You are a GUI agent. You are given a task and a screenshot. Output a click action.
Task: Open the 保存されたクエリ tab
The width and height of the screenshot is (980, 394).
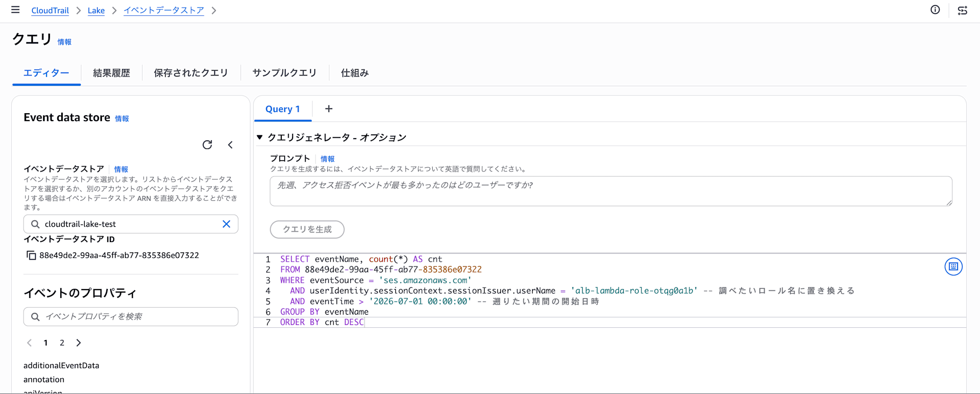(191, 73)
